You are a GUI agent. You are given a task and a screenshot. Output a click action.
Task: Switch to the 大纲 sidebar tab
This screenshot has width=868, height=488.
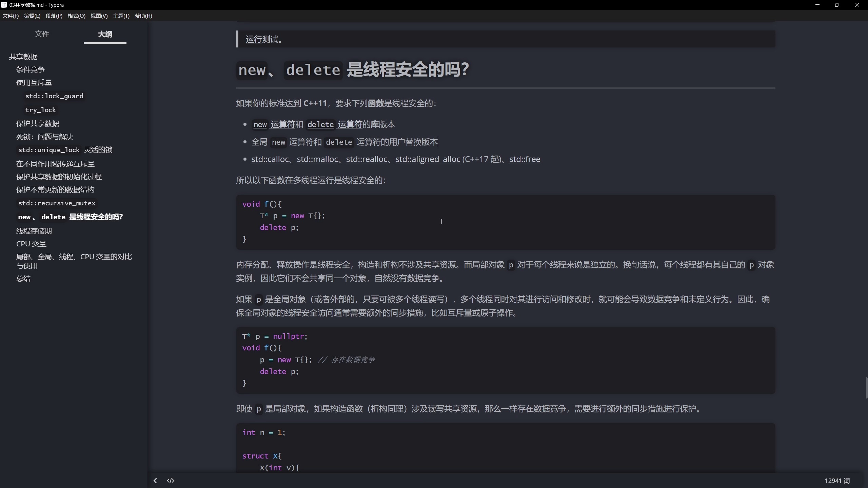coord(105,34)
